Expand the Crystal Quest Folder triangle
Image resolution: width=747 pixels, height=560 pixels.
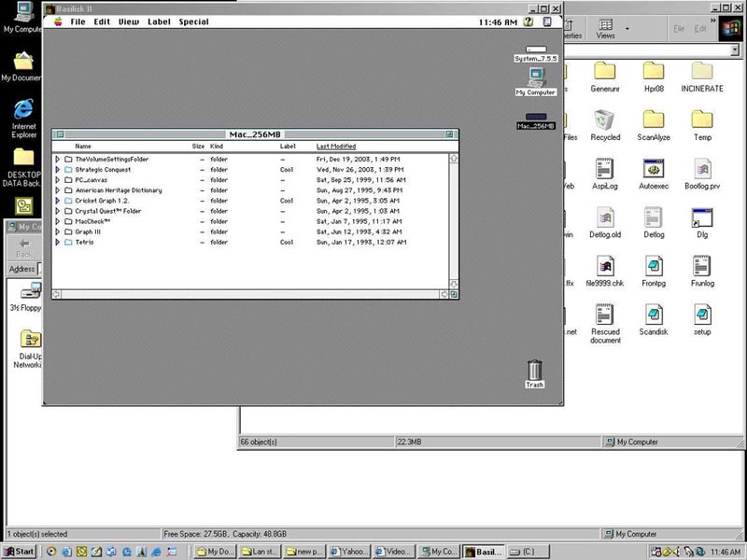(x=57, y=211)
